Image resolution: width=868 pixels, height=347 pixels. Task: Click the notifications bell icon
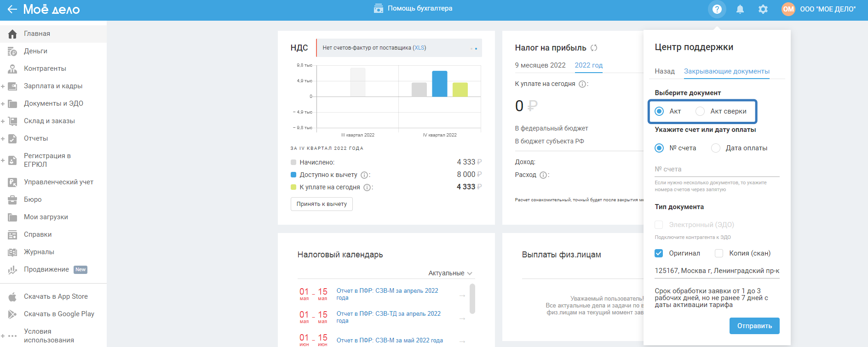(740, 9)
